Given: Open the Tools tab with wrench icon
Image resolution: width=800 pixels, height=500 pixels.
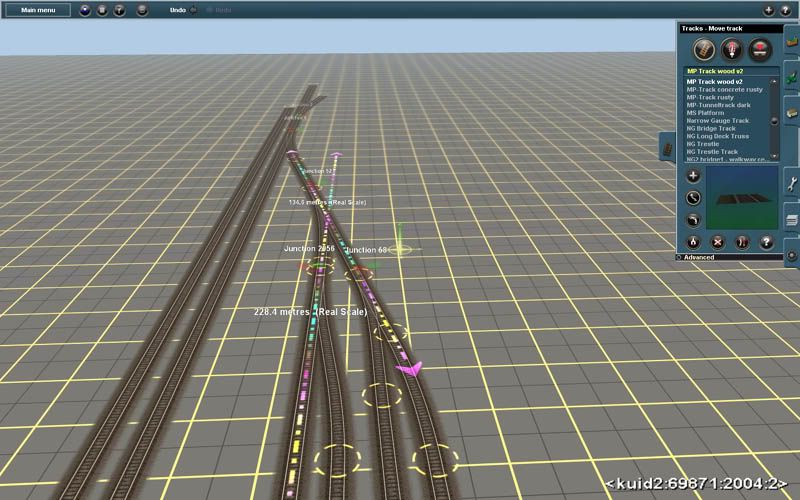Looking at the screenshot, I should (x=792, y=184).
